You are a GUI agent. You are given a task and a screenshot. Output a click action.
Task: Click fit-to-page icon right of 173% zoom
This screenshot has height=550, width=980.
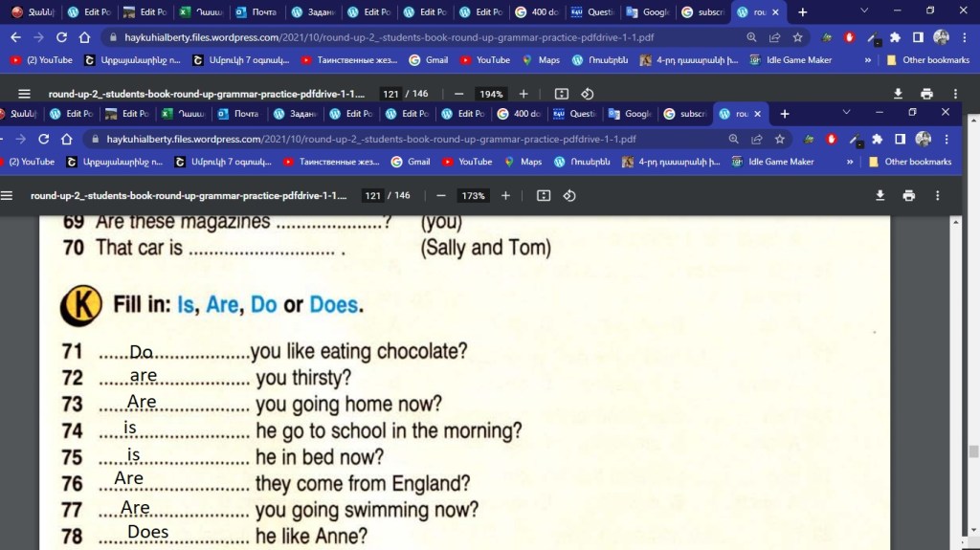(544, 195)
